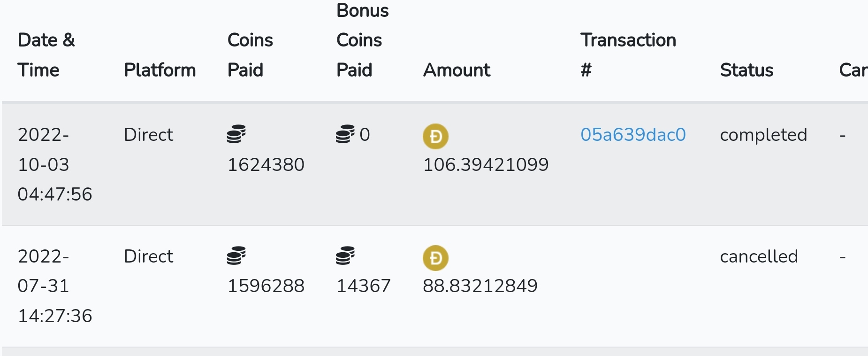The width and height of the screenshot is (868, 356).
Task: Click the coins value 1596288
Action: coord(266,286)
